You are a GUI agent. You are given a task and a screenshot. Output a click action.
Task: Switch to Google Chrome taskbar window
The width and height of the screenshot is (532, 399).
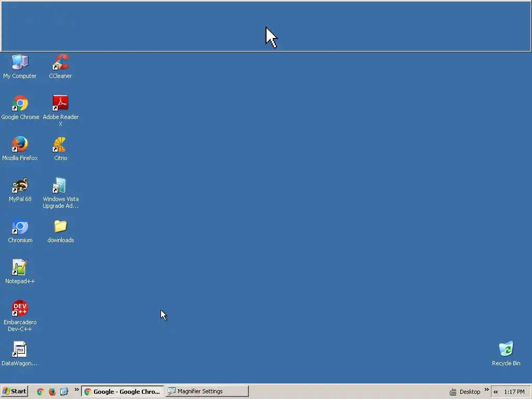(x=123, y=391)
